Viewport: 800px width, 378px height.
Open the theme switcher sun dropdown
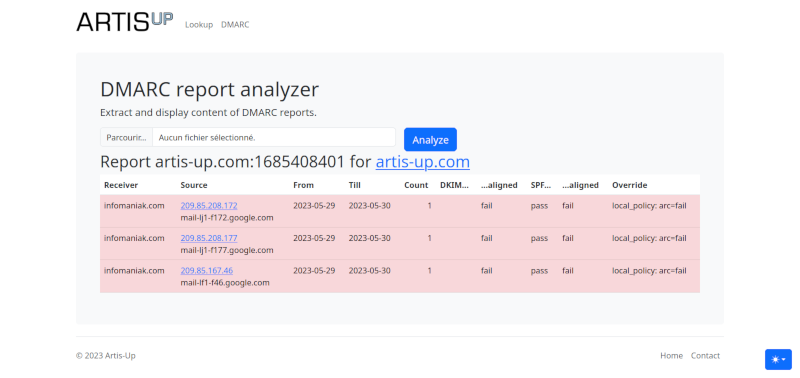click(x=778, y=360)
